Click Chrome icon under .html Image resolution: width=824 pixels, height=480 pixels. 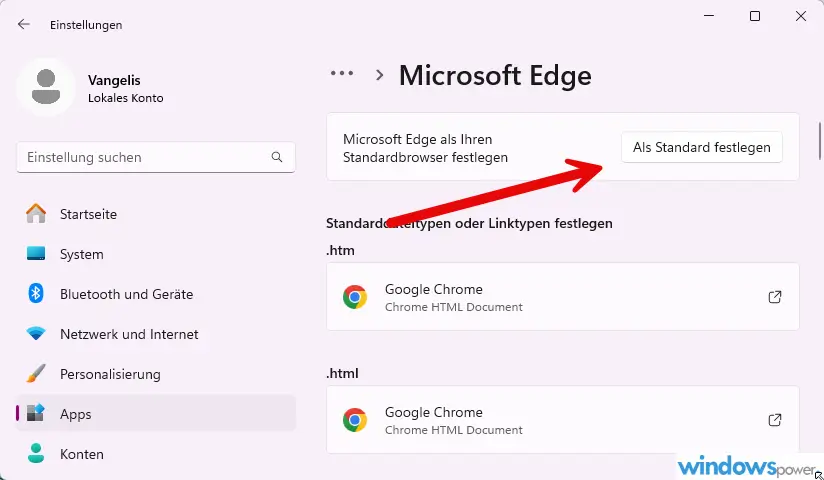(x=355, y=420)
